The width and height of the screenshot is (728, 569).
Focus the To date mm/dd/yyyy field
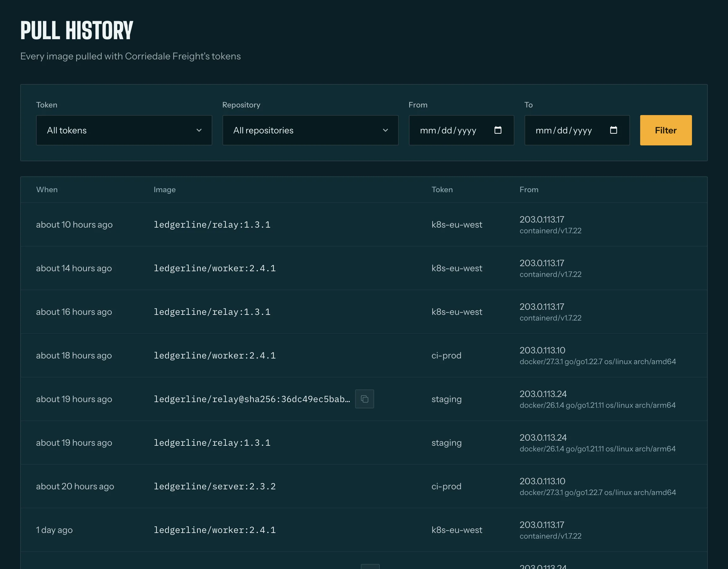tap(577, 131)
